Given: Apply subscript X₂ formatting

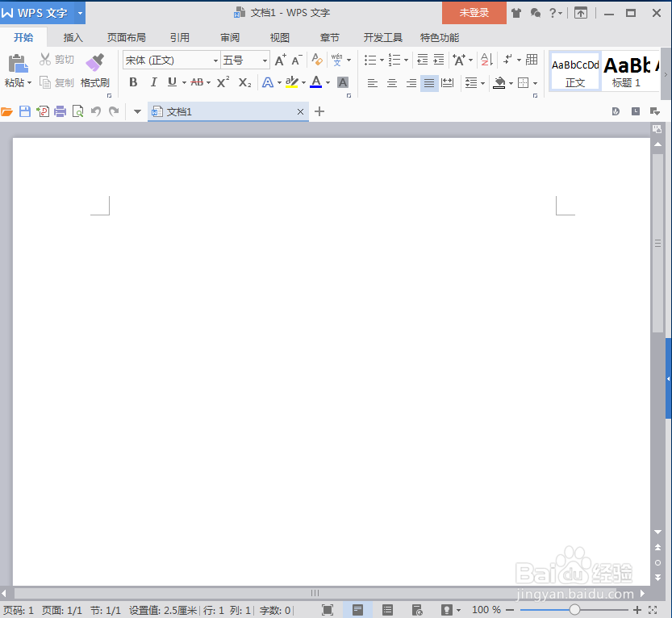Looking at the screenshot, I should [x=244, y=82].
